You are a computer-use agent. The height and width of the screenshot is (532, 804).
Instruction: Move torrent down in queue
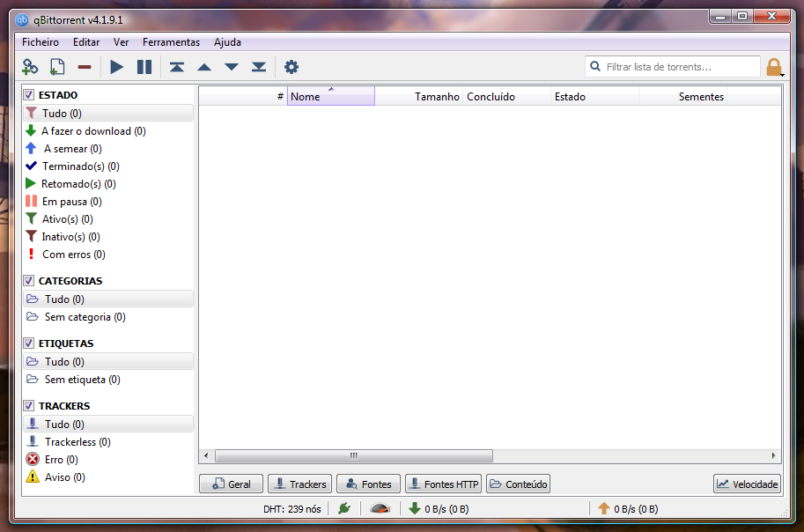[x=232, y=67]
